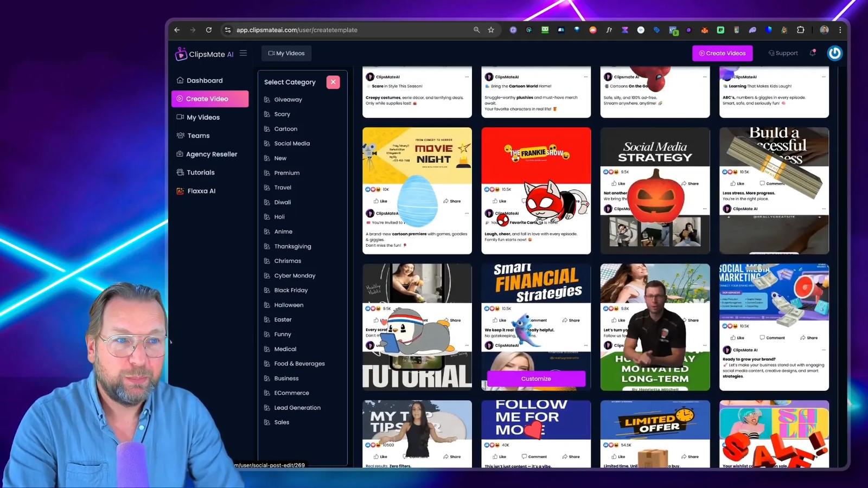Open the Limited Offer template thumbnail
This screenshot has width=868, height=488.
click(655, 434)
